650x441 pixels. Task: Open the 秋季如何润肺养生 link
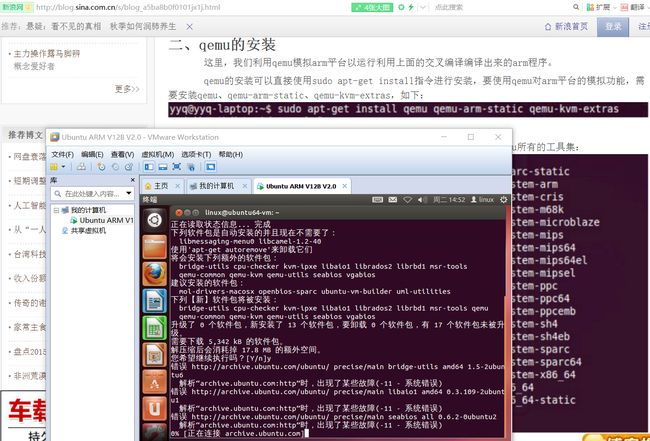(x=143, y=27)
